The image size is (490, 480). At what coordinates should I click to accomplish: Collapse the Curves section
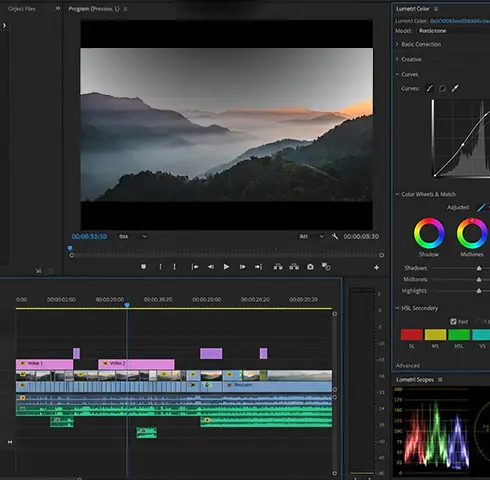[397, 74]
